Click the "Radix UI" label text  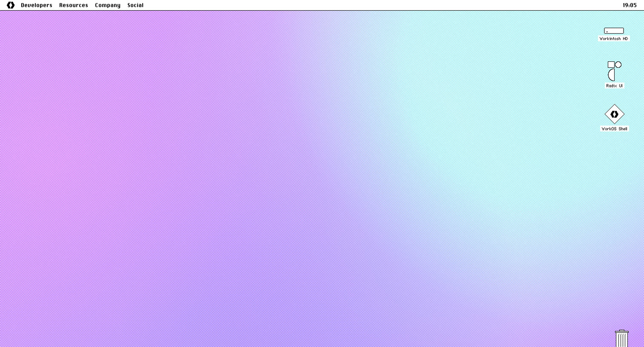pyautogui.click(x=614, y=86)
